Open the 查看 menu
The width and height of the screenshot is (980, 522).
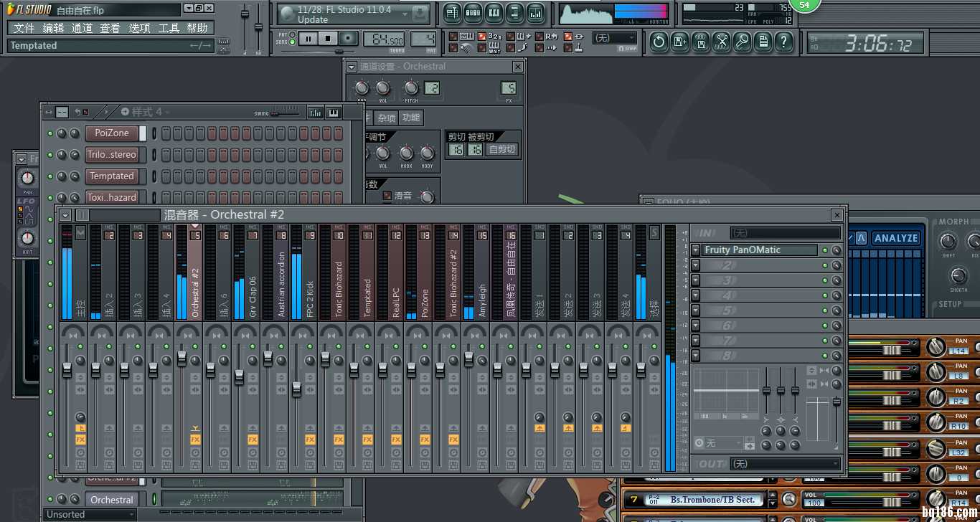[110, 28]
